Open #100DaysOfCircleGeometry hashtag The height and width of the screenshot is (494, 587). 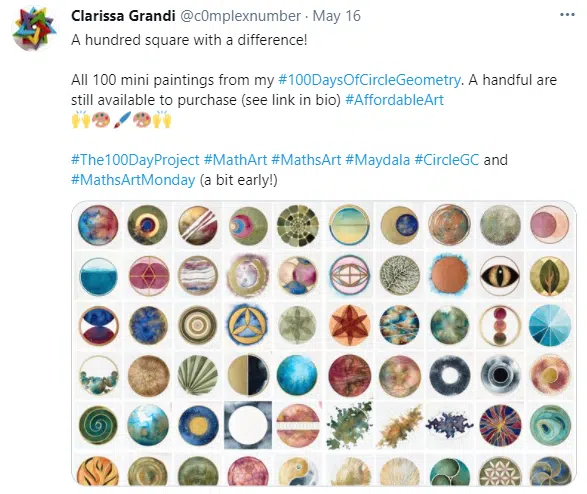(x=369, y=80)
